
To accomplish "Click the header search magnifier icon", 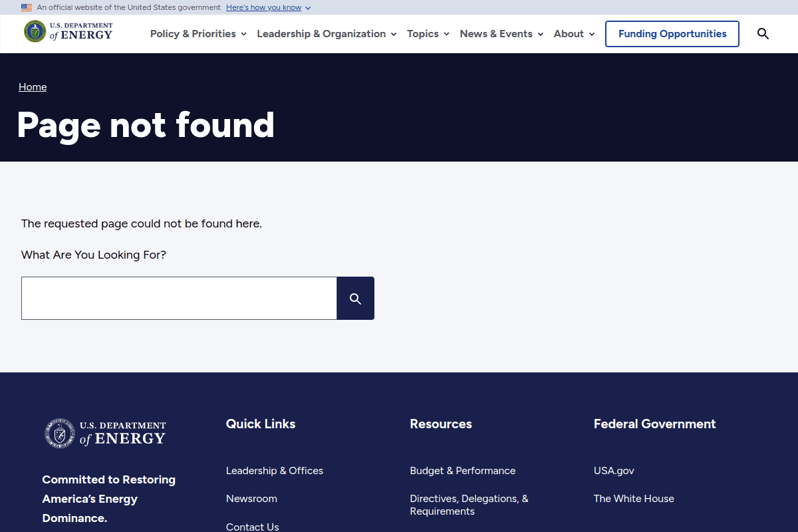I will coord(763,34).
